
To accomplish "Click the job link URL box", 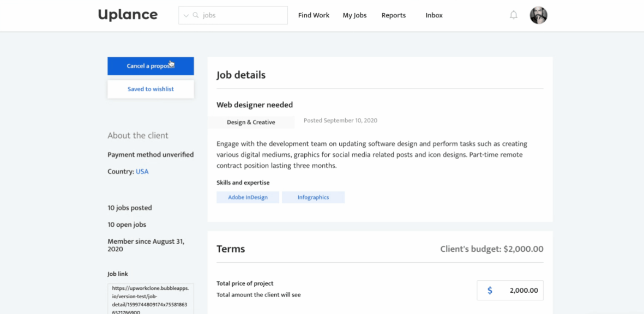I will click(x=150, y=299).
